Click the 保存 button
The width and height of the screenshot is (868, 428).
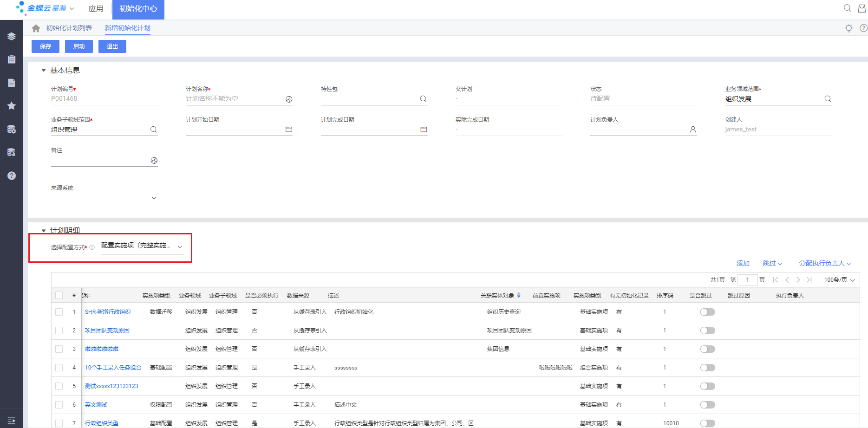coord(46,46)
